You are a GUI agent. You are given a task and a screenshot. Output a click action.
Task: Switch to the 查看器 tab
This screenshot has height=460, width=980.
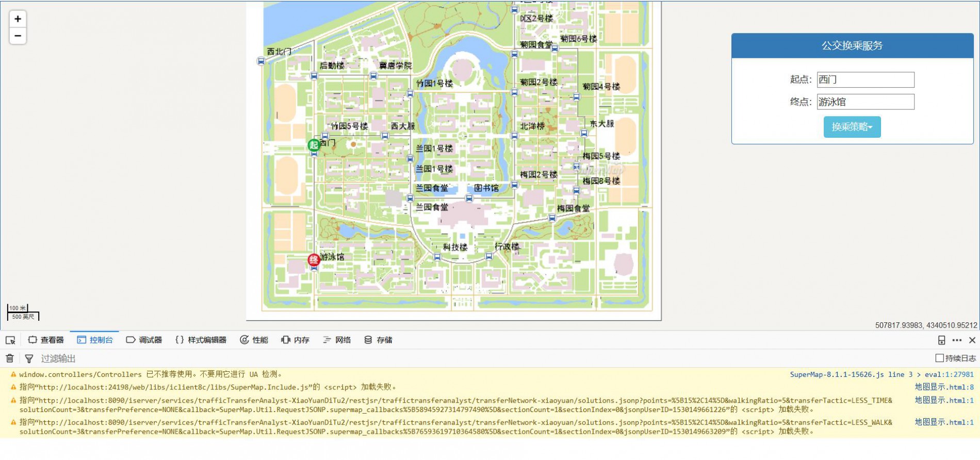[x=46, y=340]
